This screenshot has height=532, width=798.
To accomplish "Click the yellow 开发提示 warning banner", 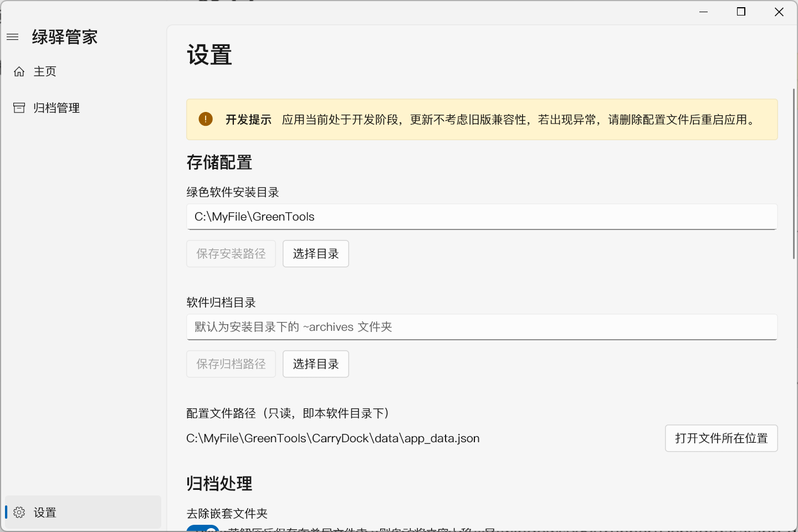I will pos(482,119).
